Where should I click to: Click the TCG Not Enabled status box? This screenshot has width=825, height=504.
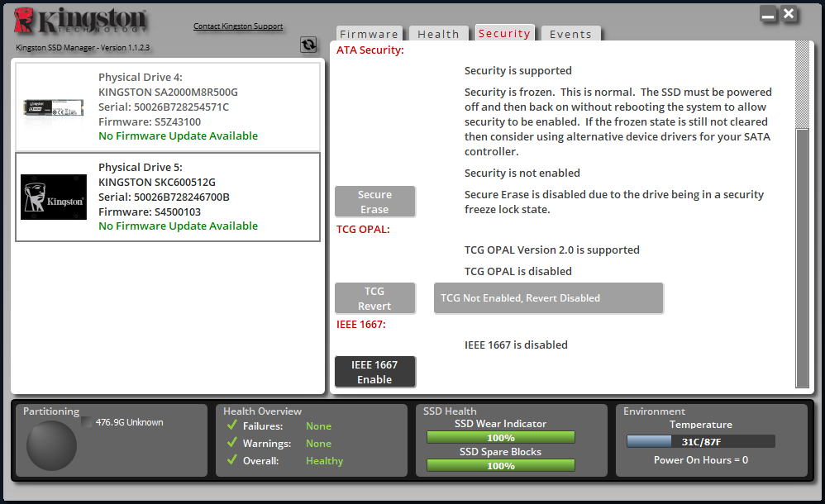[548, 298]
